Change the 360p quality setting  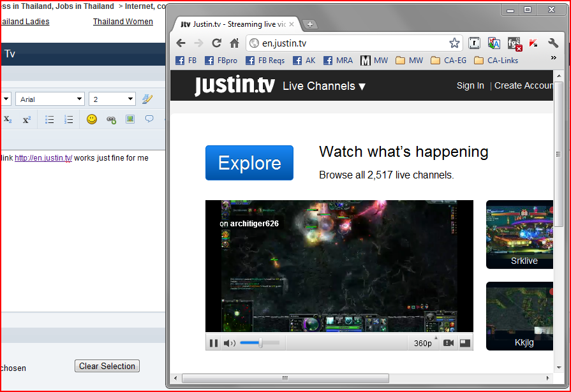point(423,343)
